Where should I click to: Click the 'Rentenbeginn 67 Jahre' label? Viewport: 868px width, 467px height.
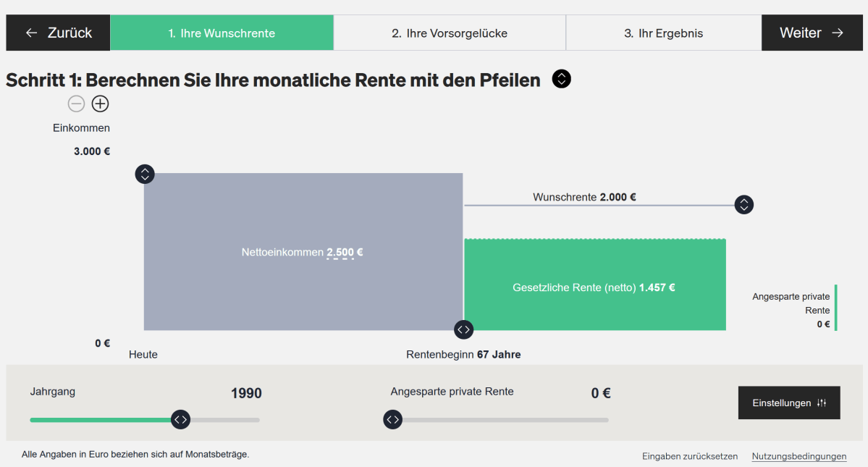click(x=463, y=355)
